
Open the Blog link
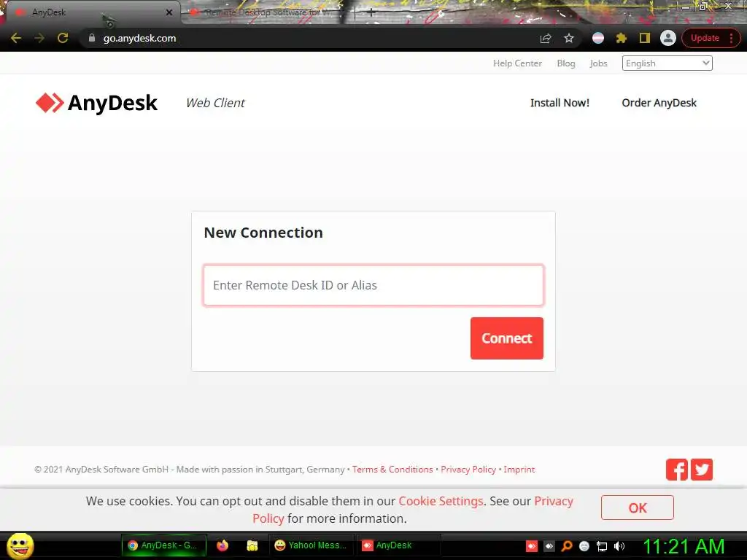[566, 63]
